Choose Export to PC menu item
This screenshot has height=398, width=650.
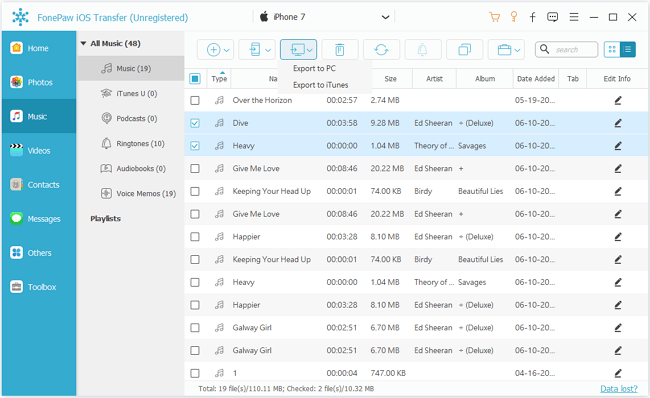[314, 68]
